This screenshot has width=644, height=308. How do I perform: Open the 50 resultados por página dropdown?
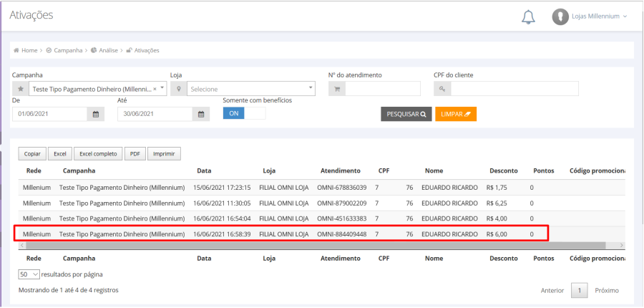(x=29, y=274)
